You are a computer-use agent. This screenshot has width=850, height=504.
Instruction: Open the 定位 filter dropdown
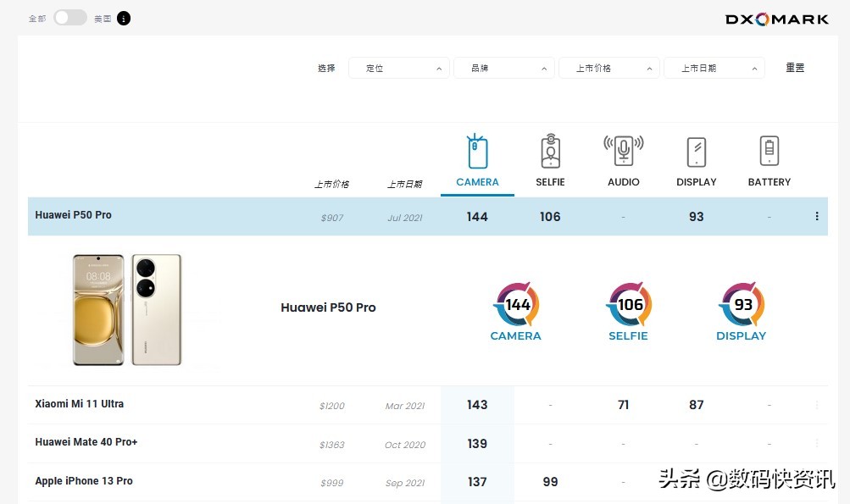(x=398, y=68)
